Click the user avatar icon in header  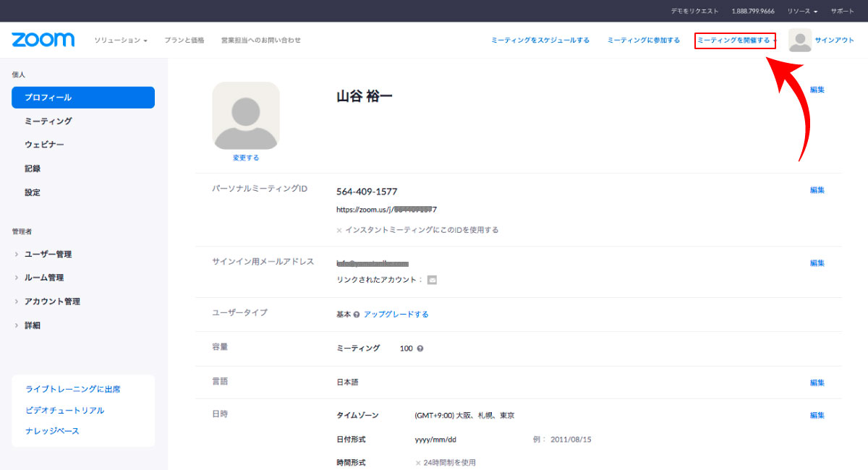[x=800, y=40]
